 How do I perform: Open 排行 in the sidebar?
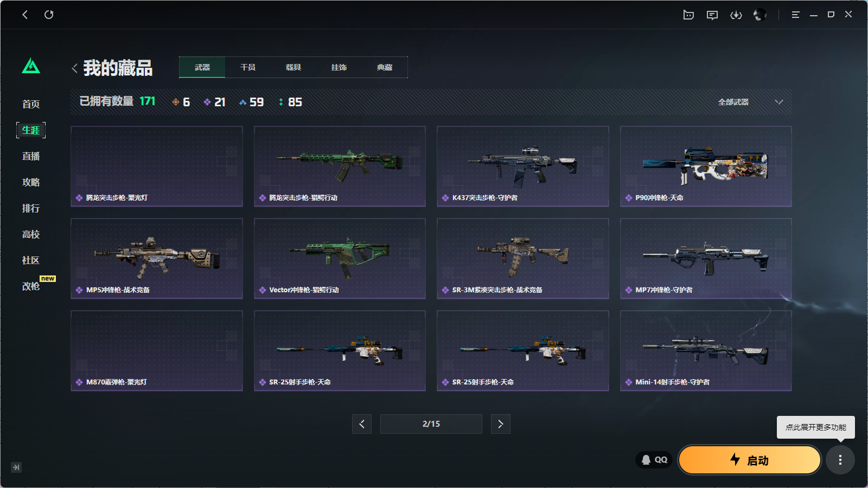click(x=31, y=208)
